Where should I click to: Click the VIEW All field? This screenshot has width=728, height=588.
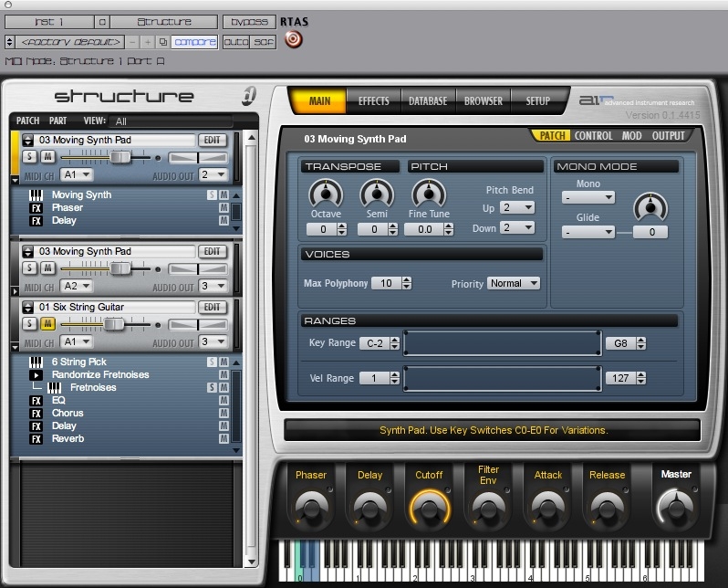(171, 121)
